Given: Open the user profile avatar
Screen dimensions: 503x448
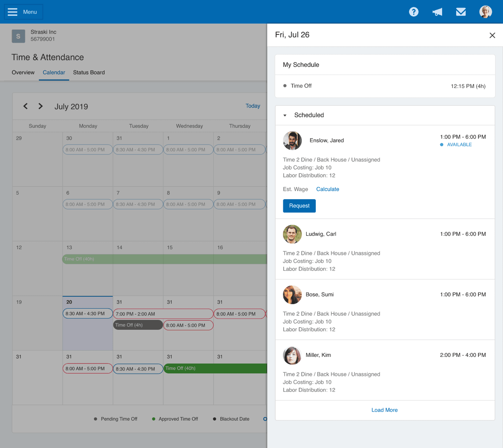Looking at the screenshot, I should [x=485, y=12].
